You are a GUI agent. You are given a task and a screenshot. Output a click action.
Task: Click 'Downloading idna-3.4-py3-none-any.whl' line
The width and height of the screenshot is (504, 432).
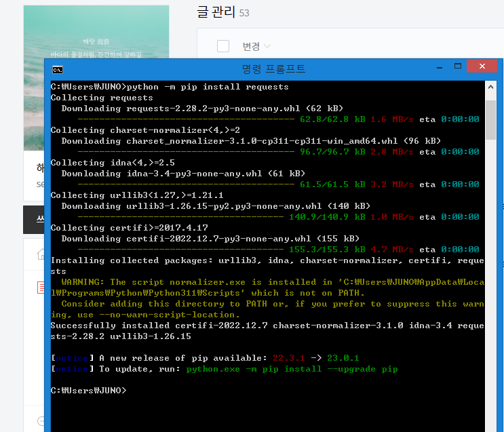[183, 174]
